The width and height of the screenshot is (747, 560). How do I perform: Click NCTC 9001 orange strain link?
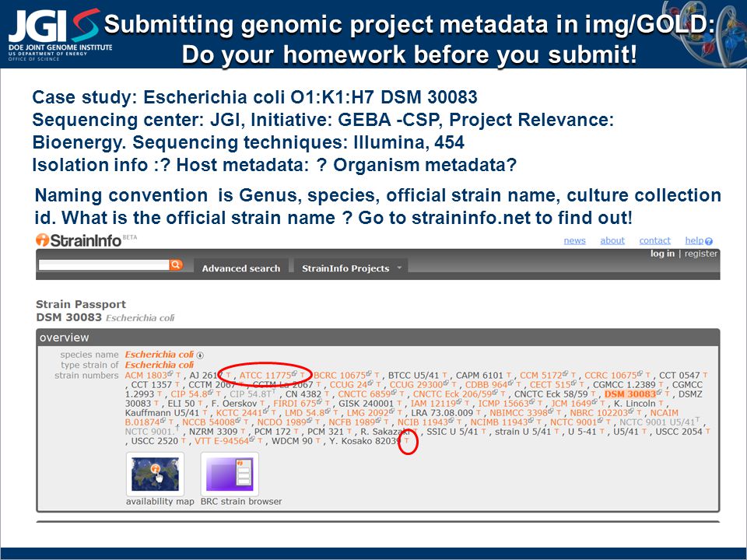click(x=573, y=422)
